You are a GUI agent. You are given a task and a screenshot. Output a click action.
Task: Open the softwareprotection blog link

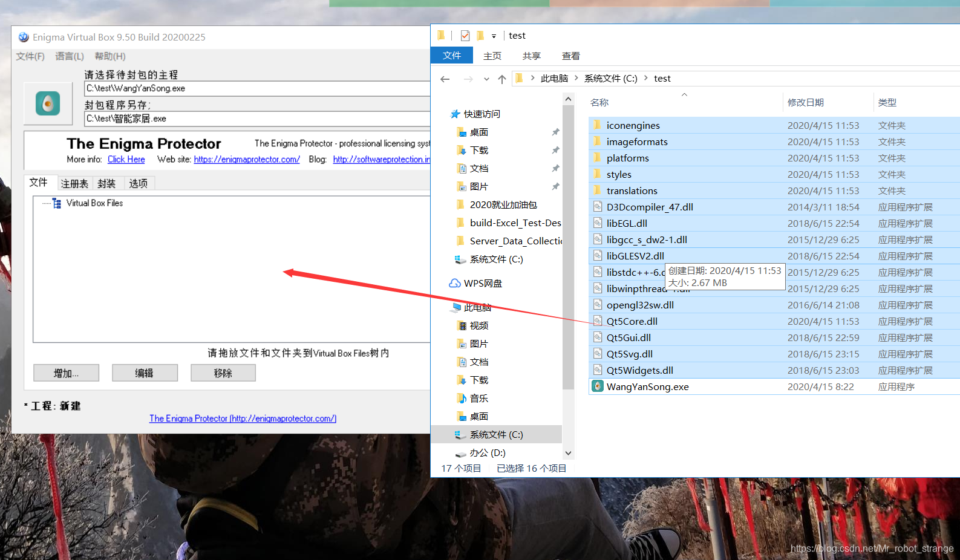[x=382, y=160]
